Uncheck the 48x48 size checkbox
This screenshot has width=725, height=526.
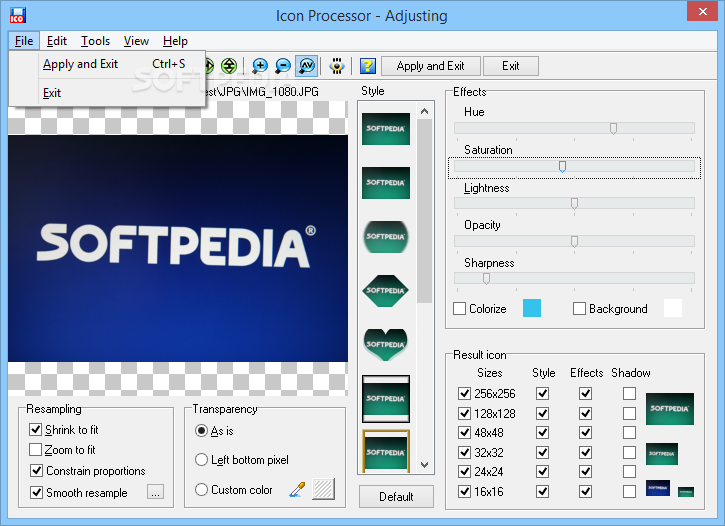tap(464, 433)
